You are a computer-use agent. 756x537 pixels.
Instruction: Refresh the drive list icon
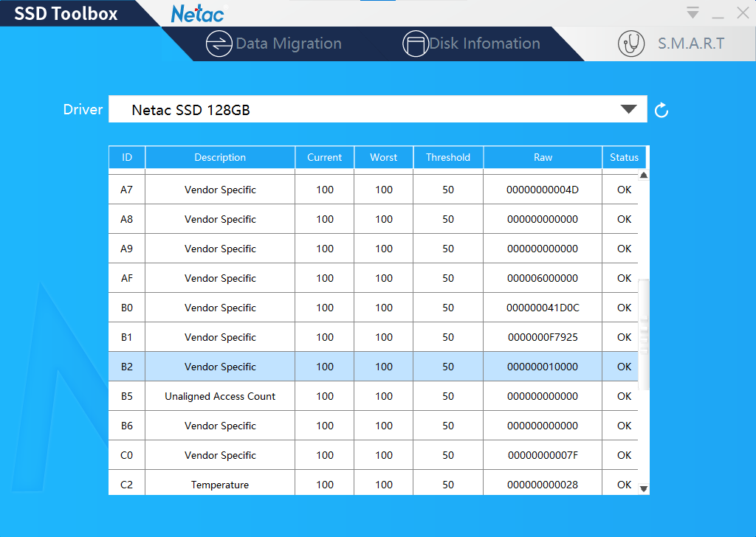tap(661, 111)
